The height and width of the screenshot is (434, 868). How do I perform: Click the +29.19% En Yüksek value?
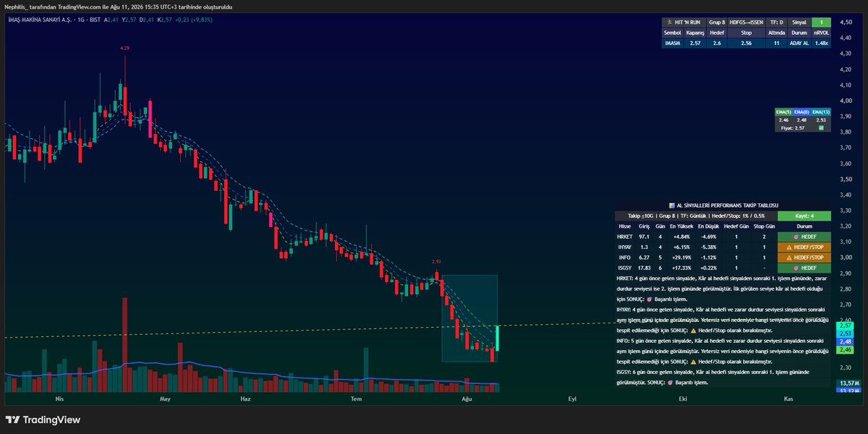pos(682,257)
